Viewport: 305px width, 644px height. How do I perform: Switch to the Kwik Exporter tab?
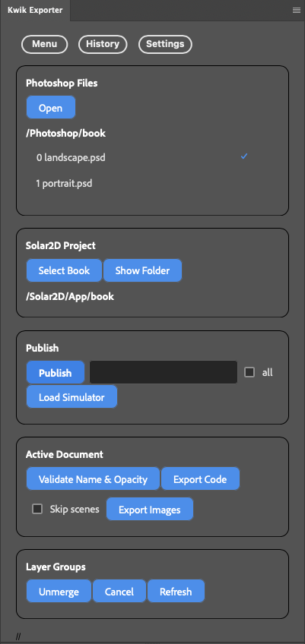tap(35, 11)
